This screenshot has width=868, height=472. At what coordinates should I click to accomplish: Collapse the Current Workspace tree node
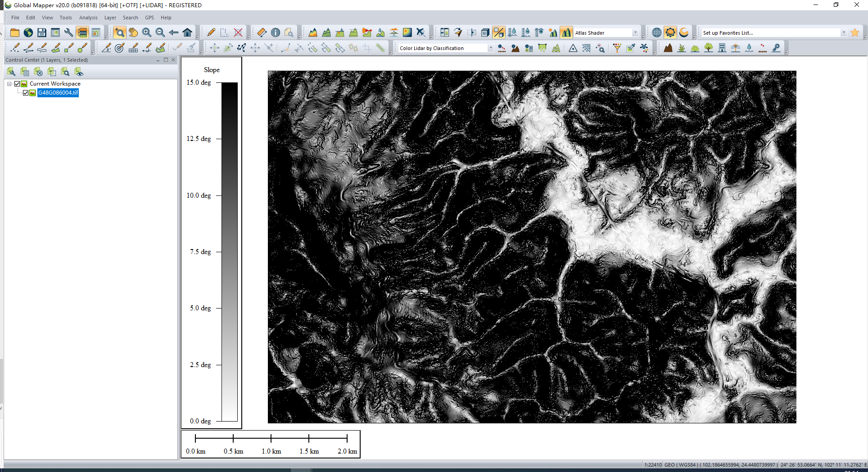pyautogui.click(x=9, y=84)
